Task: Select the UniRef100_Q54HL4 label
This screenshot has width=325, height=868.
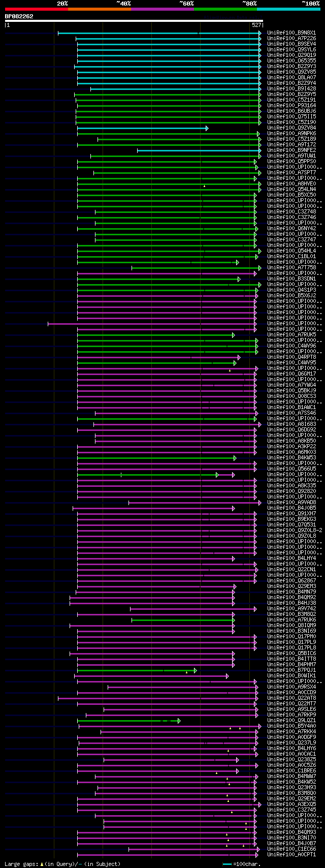Action: tap(291, 251)
